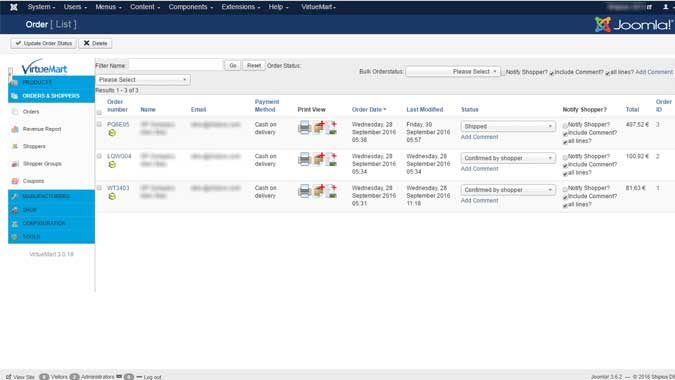Toggle Include Comment for order LQWO04
This screenshot has width=675, height=380.
click(565, 166)
